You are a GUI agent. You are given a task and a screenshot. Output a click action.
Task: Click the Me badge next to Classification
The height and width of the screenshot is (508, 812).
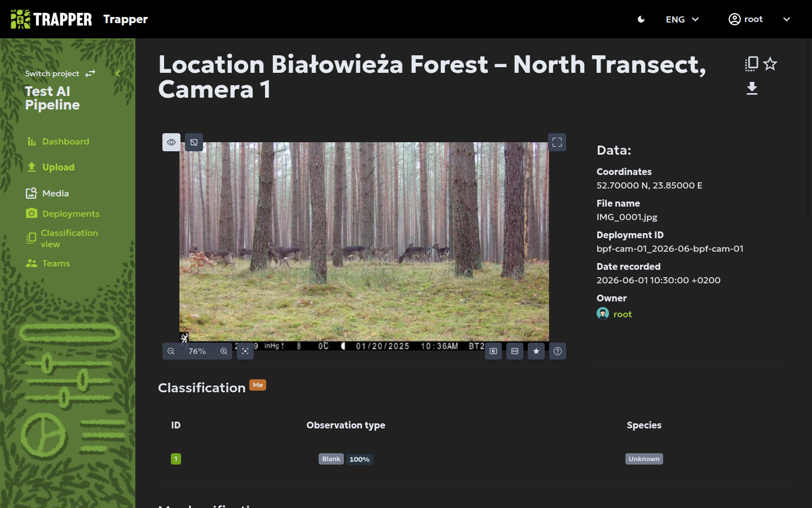click(x=258, y=385)
